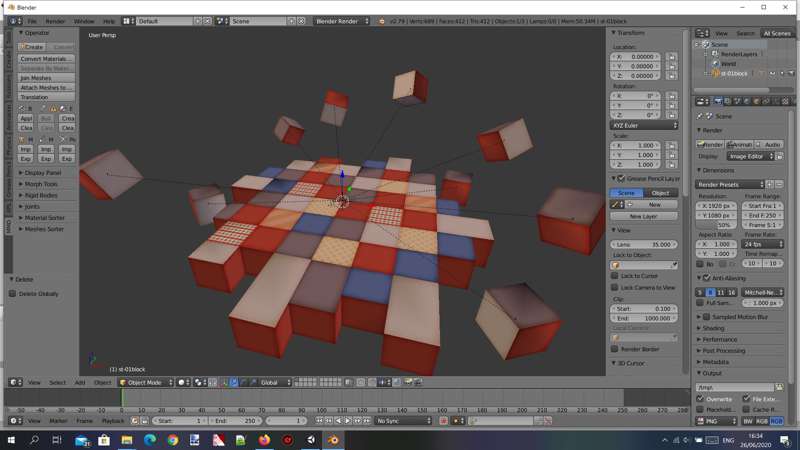Expand the Shading render section
The height and width of the screenshot is (450, 800).
pos(711,328)
